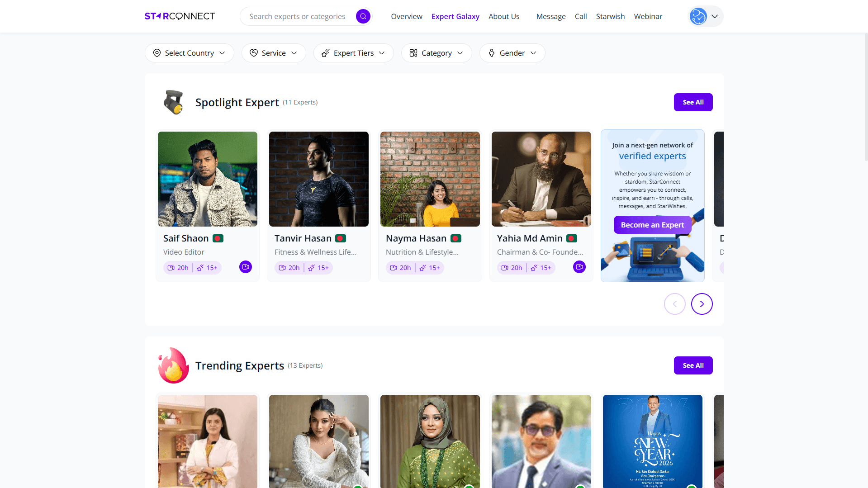Screen dimensions: 868x488
Task: Click the Trending Experts flame icon
Action: (x=173, y=365)
